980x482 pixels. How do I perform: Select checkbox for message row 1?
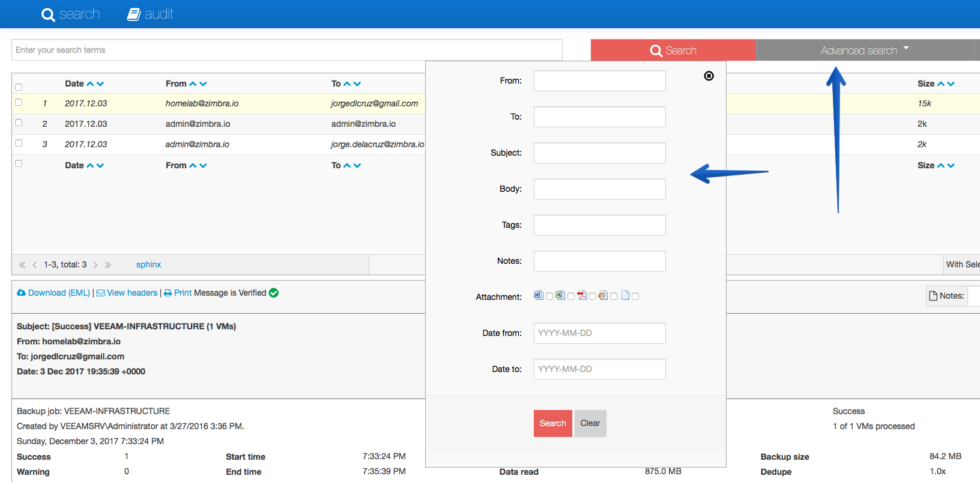[19, 102]
